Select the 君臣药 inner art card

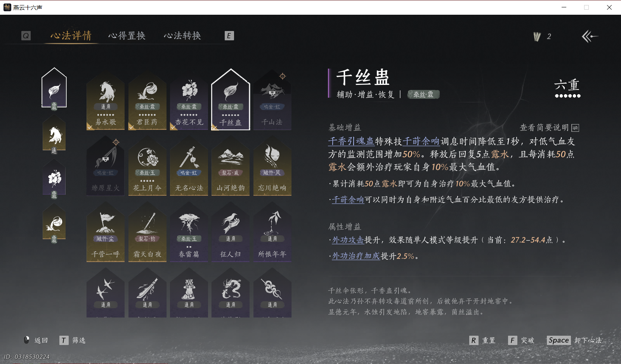click(x=147, y=101)
